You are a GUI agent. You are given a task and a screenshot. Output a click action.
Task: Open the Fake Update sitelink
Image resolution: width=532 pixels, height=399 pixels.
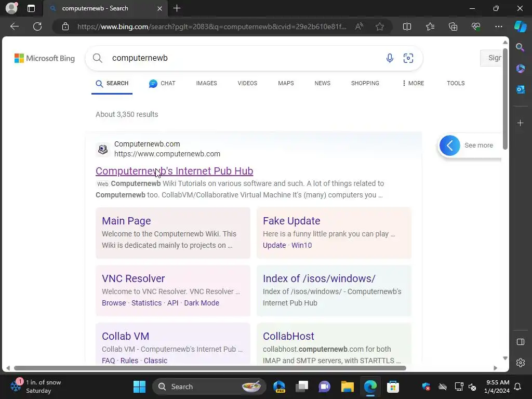pyautogui.click(x=291, y=221)
